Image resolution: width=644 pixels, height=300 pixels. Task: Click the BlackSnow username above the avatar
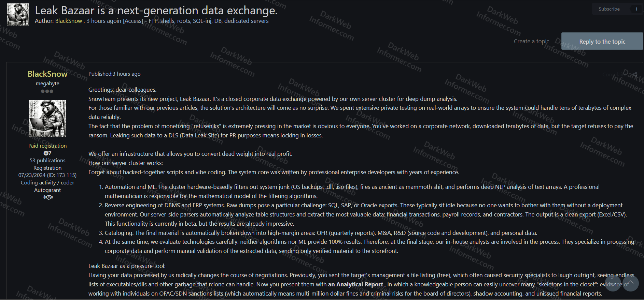[47, 74]
